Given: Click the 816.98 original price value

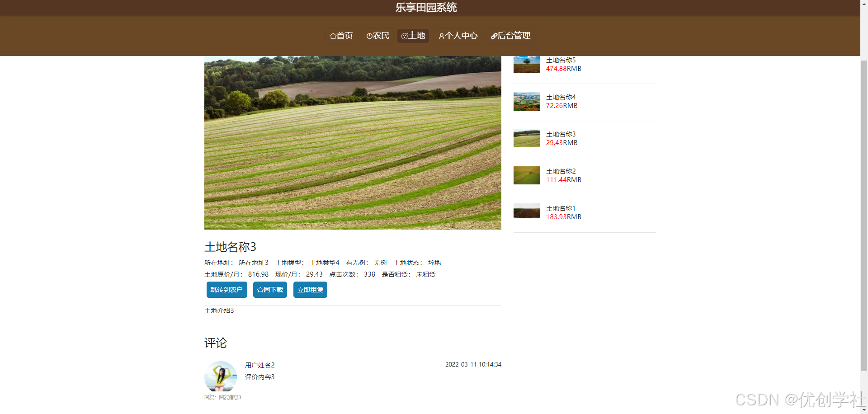Looking at the screenshot, I should point(258,274).
